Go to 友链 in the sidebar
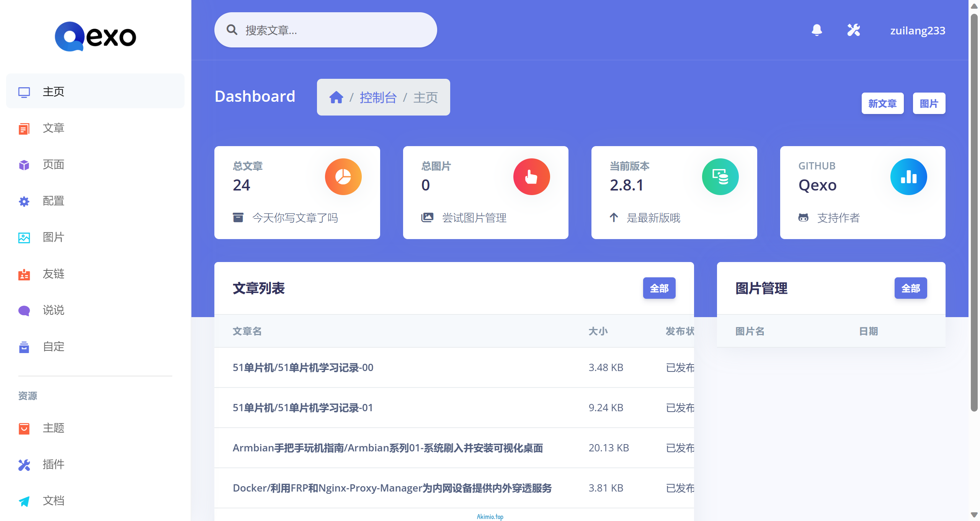 (x=95, y=274)
